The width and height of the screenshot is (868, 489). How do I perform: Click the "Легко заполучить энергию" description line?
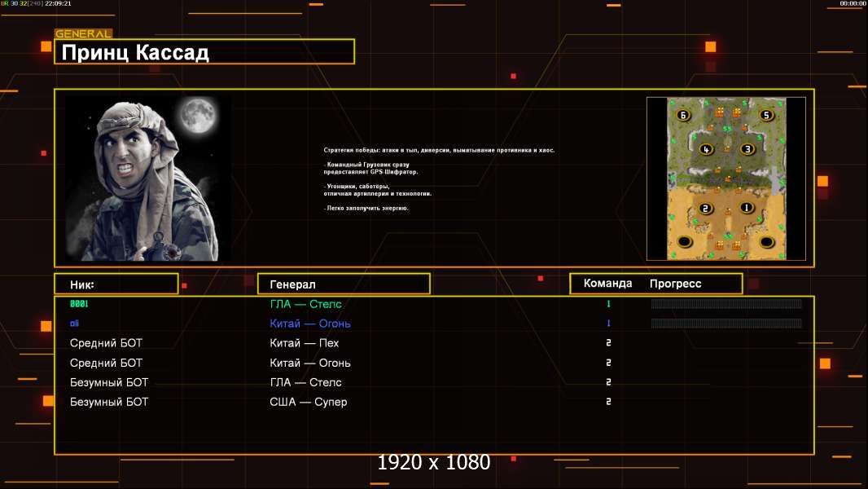366,208
